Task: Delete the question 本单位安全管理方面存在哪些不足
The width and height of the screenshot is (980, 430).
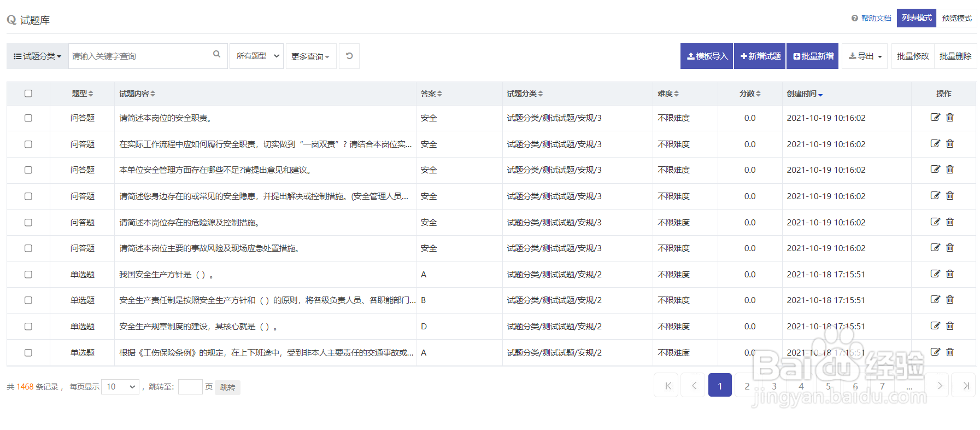Action: (950, 169)
